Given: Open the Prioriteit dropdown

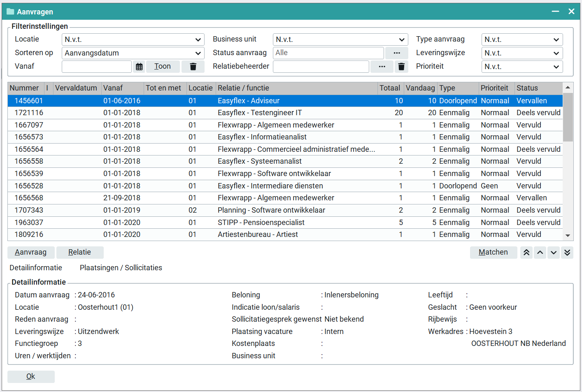Looking at the screenshot, I should tap(522, 67).
